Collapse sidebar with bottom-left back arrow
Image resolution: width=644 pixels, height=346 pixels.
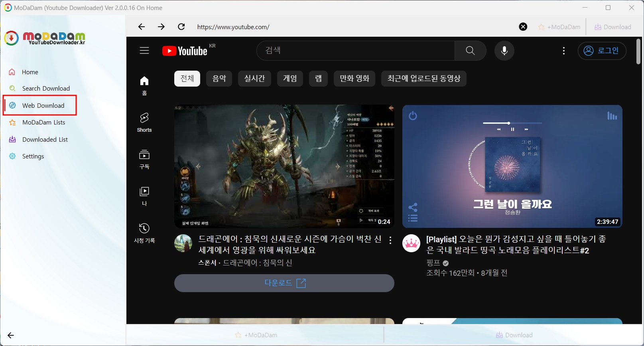pyautogui.click(x=11, y=336)
